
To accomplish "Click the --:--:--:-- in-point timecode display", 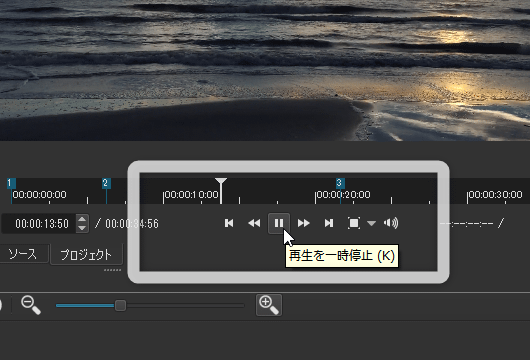I will pyautogui.click(x=466, y=223).
